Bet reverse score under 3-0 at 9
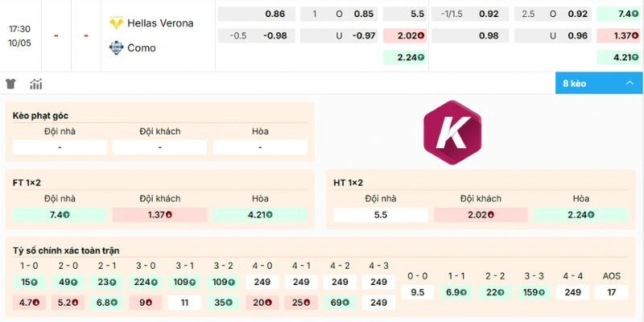The image size is (644, 322). (146, 303)
